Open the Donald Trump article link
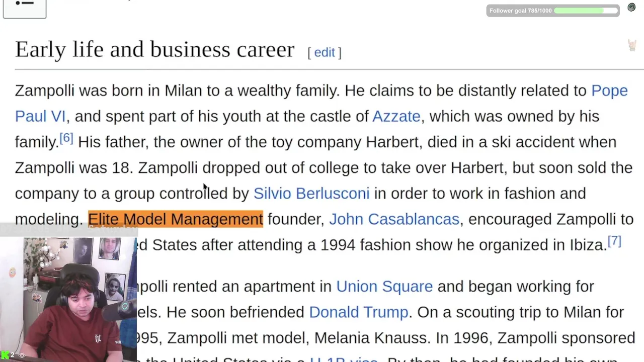644x362 pixels. tap(358, 312)
